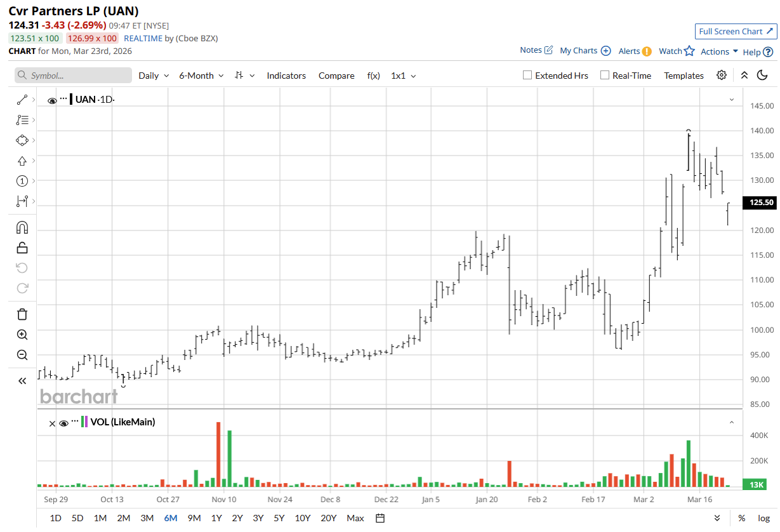Choose the arrow marker tool

22,161
